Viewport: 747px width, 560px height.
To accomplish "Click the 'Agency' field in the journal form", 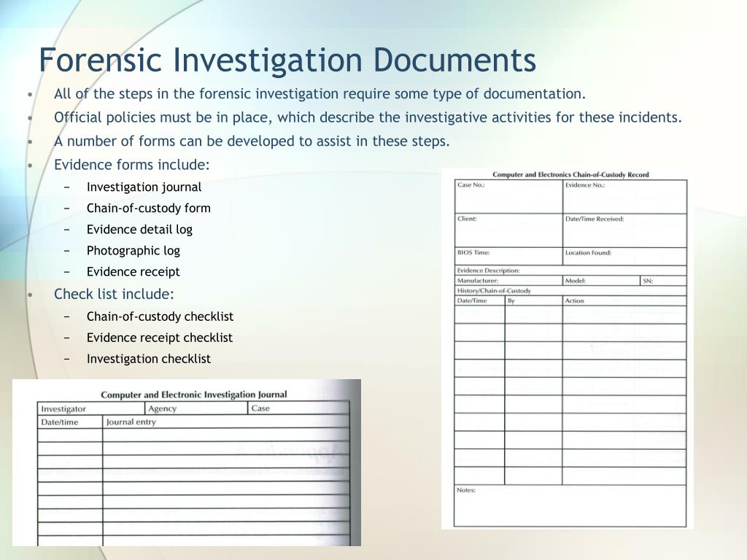I will 196,408.
